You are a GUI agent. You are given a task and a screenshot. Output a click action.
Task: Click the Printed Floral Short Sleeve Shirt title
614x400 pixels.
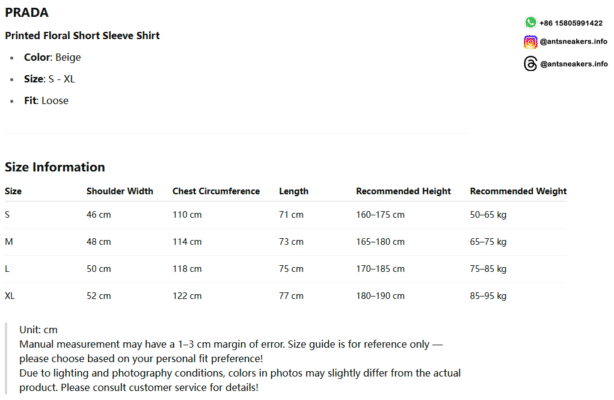[x=82, y=36]
